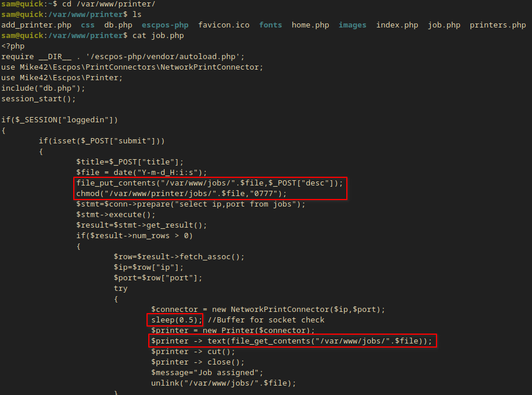Click the highlighted file_get_contents printer text line
This screenshot has width=532, height=395.
tap(291, 341)
